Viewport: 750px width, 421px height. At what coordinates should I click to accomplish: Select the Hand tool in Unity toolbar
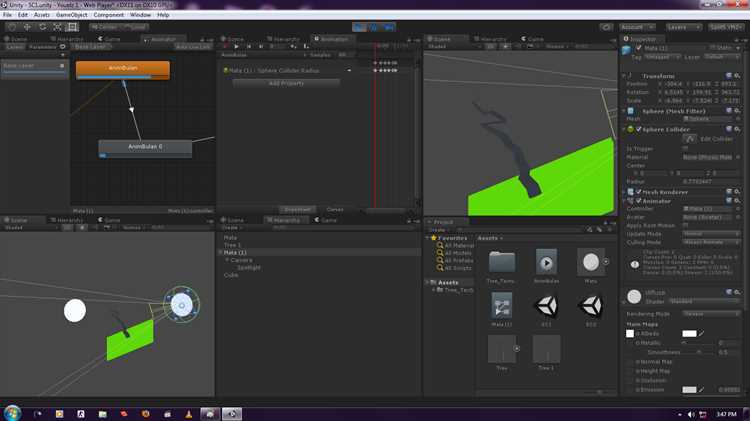pos(12,27)
